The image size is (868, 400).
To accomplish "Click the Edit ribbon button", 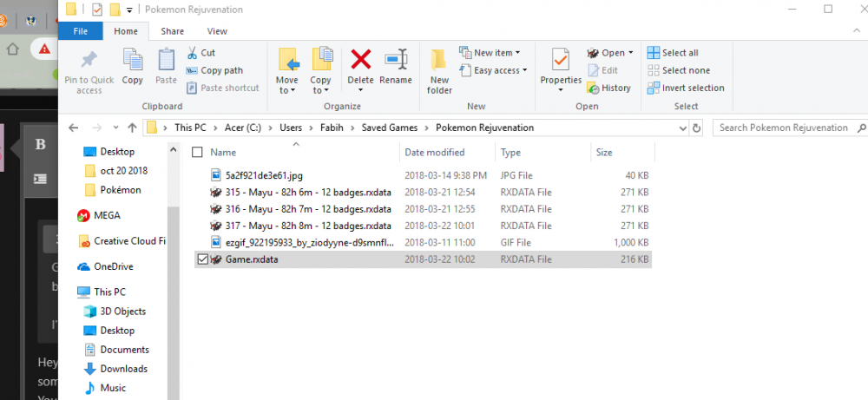I will (603, 70).
